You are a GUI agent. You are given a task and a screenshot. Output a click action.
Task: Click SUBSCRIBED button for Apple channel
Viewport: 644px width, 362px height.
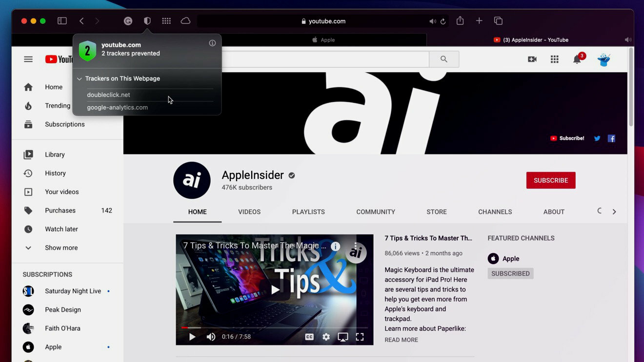(x=510, y=273)
